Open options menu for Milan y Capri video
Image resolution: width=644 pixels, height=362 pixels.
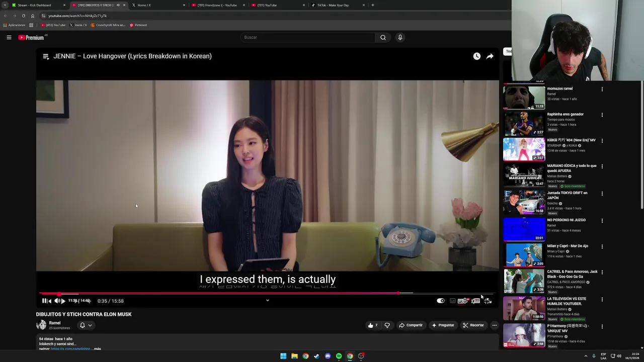[602, 247]
